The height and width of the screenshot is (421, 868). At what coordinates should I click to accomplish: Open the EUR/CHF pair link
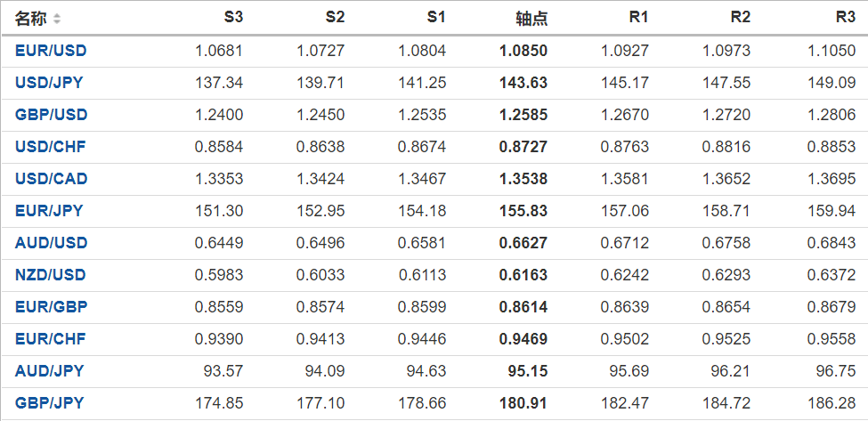click(50, 339)
